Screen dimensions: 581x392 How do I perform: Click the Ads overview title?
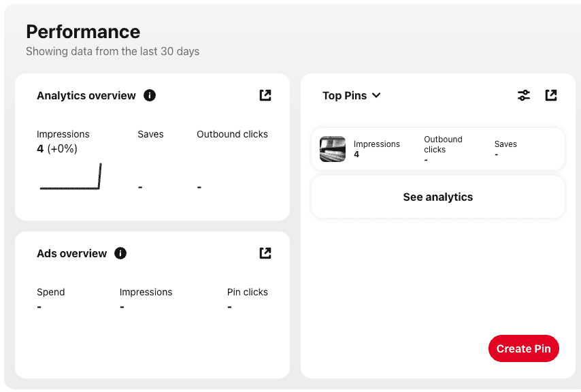tap(71, 253)
